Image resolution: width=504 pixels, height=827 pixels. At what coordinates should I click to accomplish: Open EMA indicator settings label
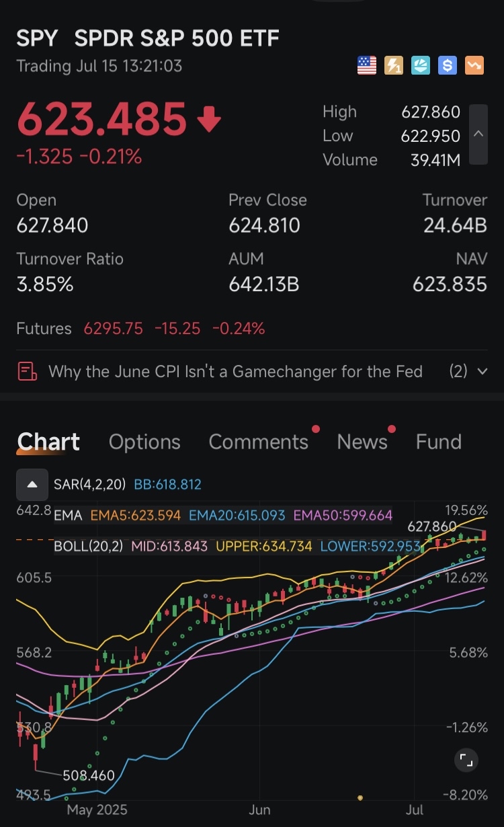click(68, 516)
